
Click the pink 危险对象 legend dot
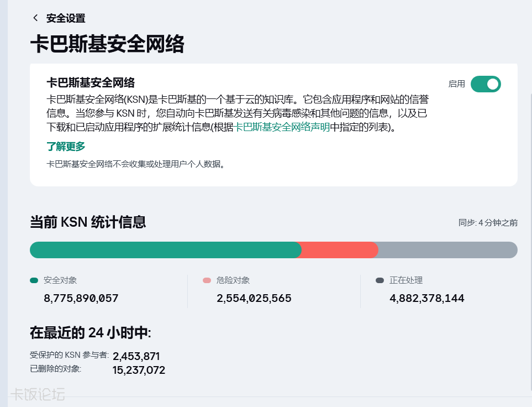[207, 280]
